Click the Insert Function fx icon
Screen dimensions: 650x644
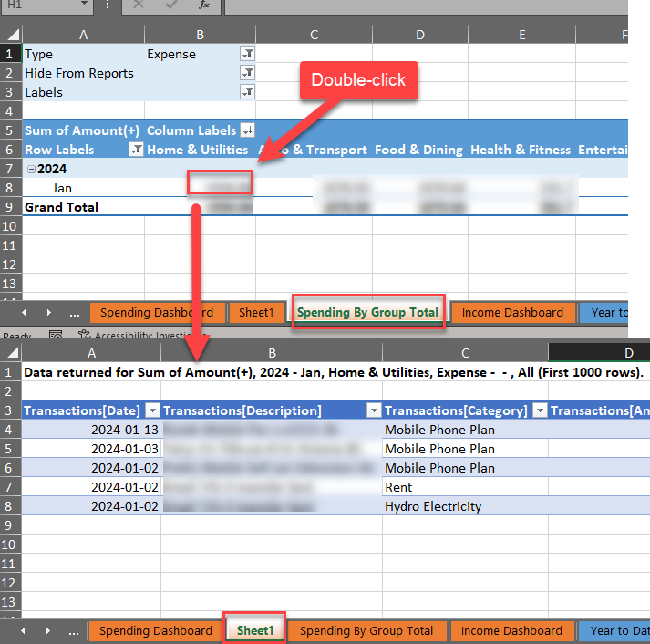pos(204,5)
